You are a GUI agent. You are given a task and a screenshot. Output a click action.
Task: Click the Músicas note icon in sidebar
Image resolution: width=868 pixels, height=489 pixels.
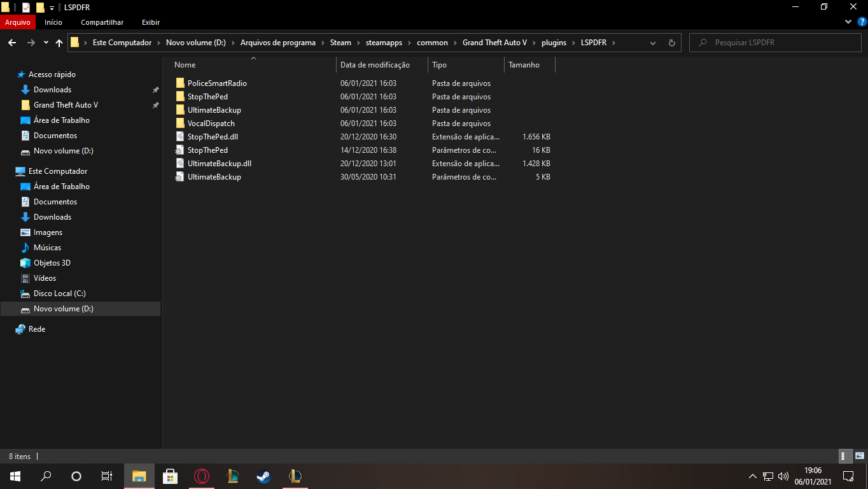[x=25, y=248]
